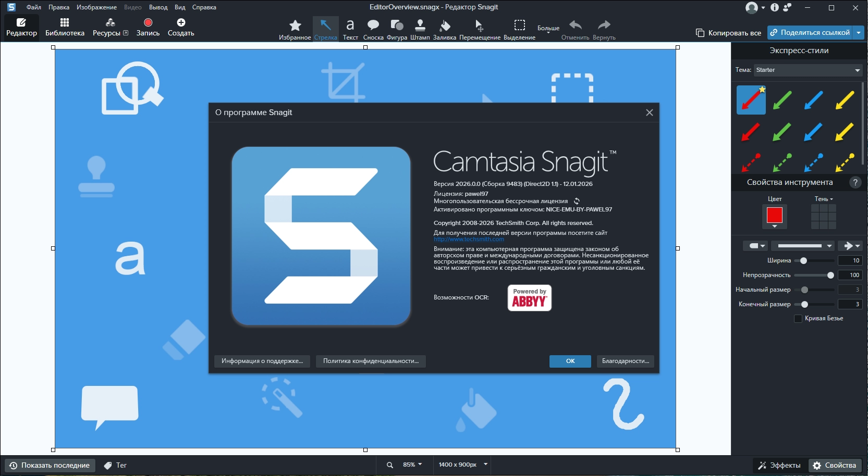Select the Stamp (Штамп) tool
Image resolution: width=868 pixels, height=476 pixels.
(x=420, y=29)
